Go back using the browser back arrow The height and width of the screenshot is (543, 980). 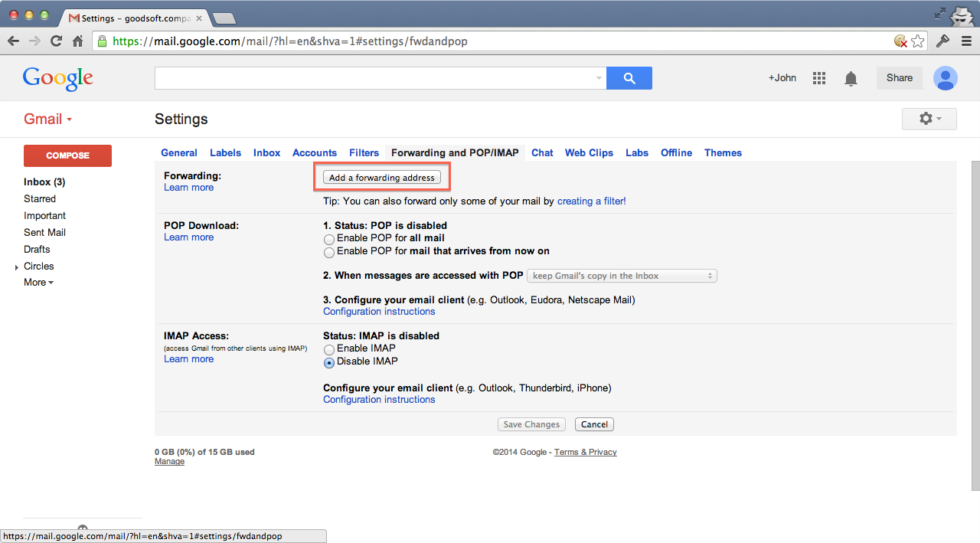[x=14, y=41]
